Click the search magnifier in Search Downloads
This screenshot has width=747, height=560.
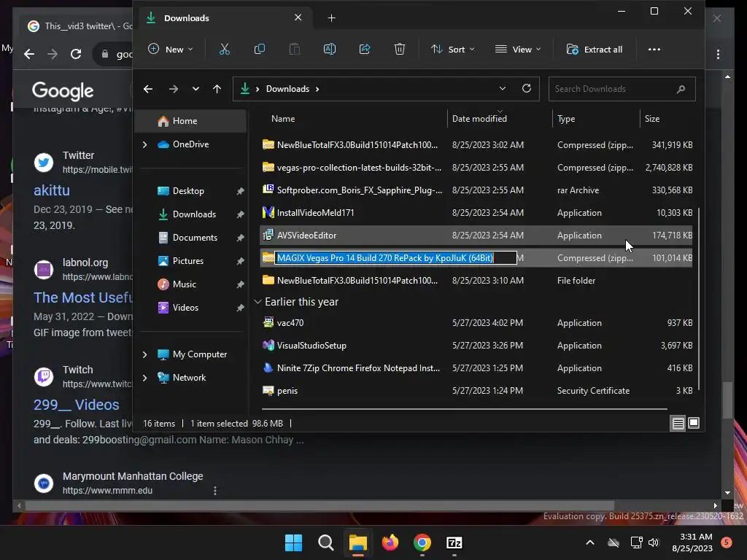(681, 88)
